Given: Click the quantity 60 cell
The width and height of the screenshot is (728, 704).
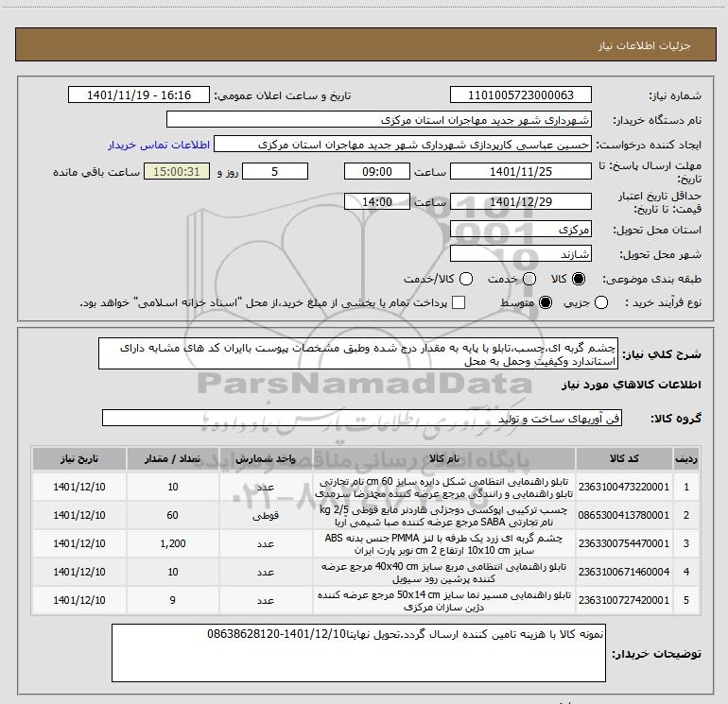Looking at the screenshot, I should pos(173,515).
